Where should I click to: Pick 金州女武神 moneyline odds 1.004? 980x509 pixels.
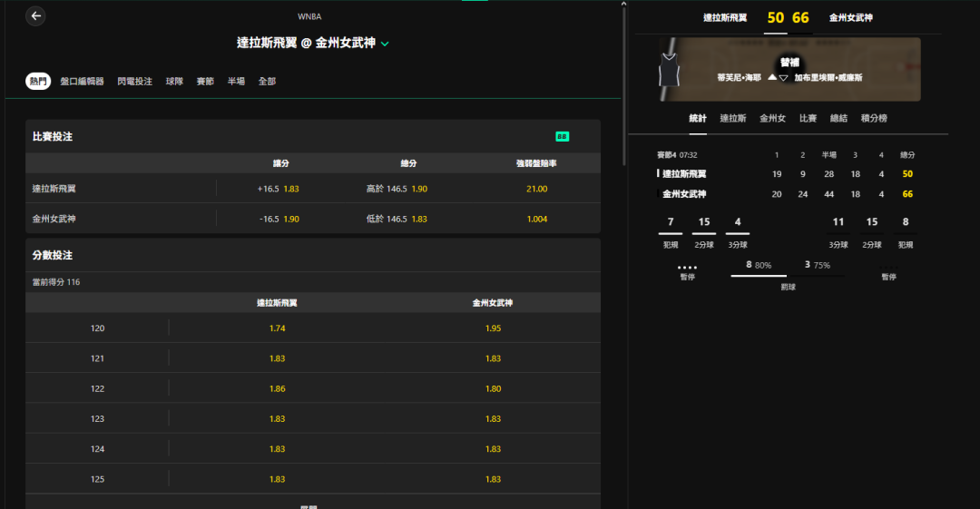tap(537, 219)
